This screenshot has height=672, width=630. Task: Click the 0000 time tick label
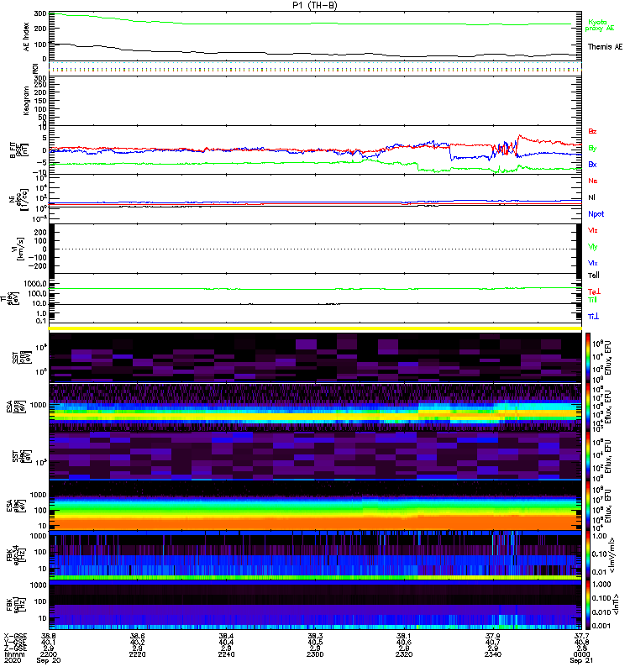581,654
